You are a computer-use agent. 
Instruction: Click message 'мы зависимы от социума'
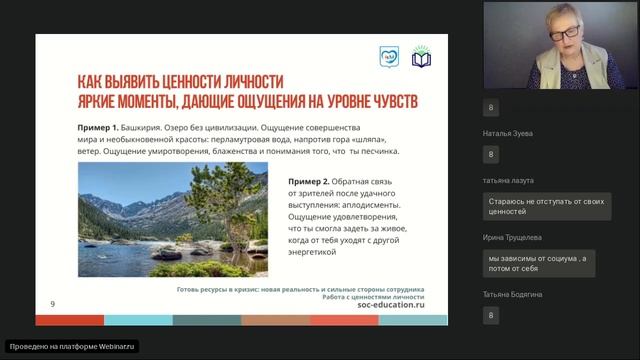(x=539, y=264)
